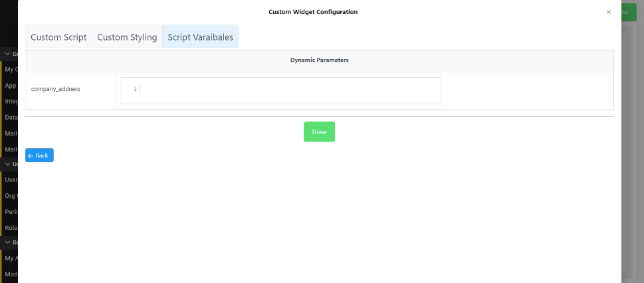Click the Dynamic Parameters table header

(x=319, y=60)
